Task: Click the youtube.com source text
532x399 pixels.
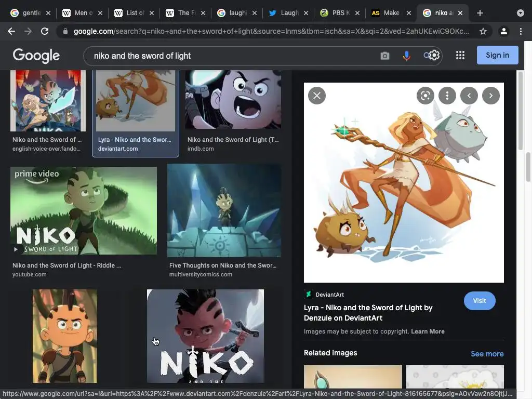Action: (x=30, y=274)
